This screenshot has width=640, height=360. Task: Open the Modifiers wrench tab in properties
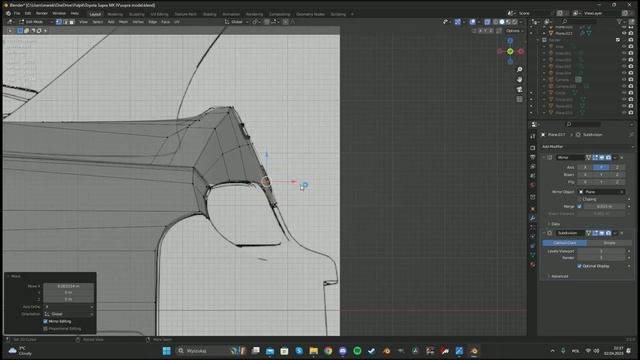click(533, 218)
